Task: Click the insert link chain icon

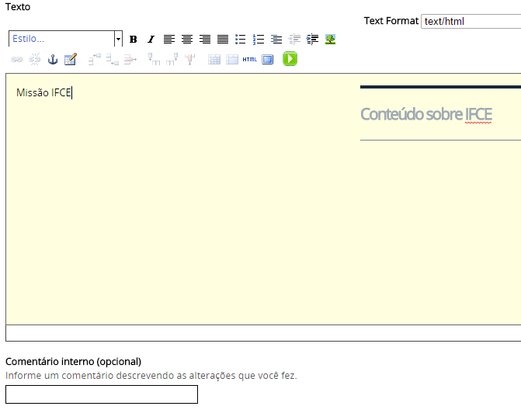Action: (x=16, y=60)
